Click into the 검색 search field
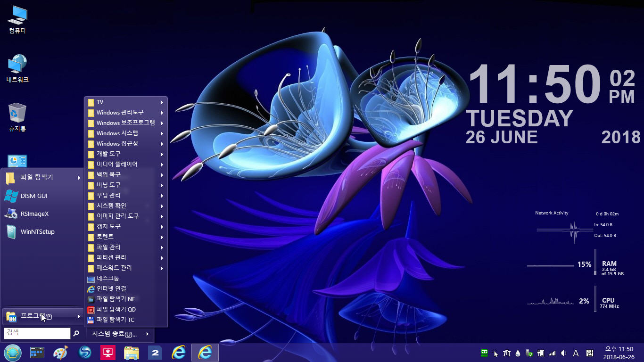The image size is (644, 362). coord(37,333)
